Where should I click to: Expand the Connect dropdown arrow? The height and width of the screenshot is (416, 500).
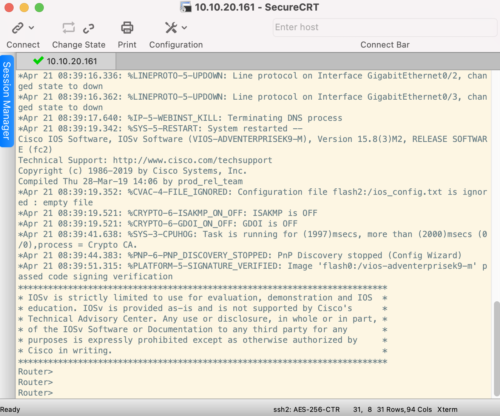tap(31, 28)
